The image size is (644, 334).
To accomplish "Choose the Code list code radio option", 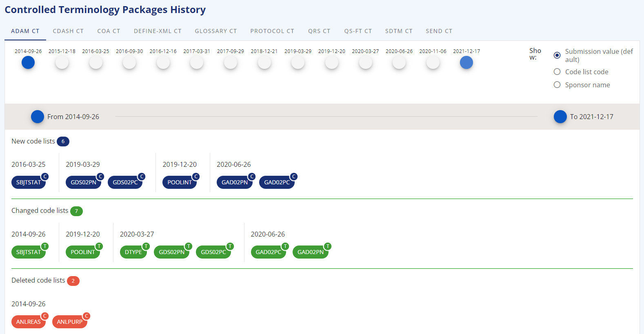I will (557, 72).
